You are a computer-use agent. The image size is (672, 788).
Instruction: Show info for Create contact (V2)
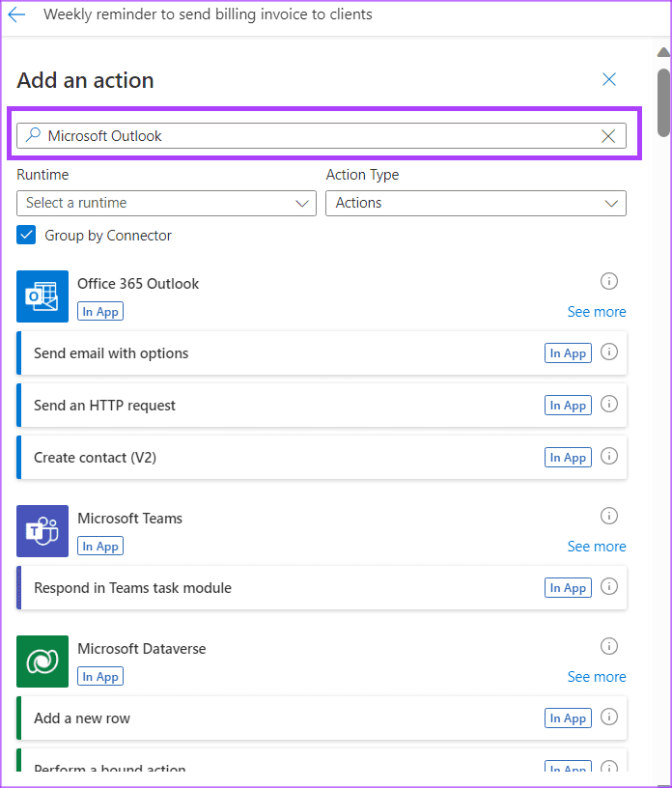pos(609,457)
